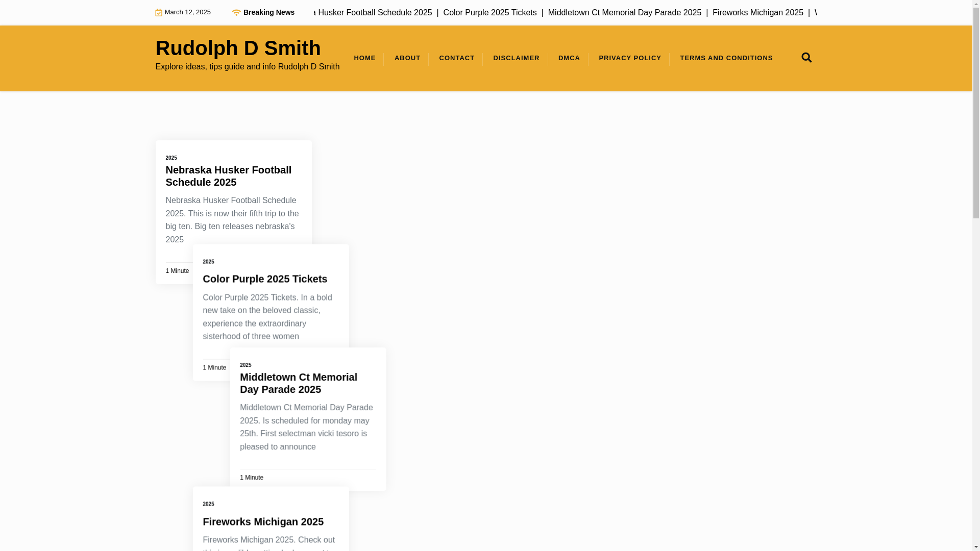Viewport: 980px width, 551px height.
Task: Click the Middletown parade excerpt text
Action: (x=306, y=427)
